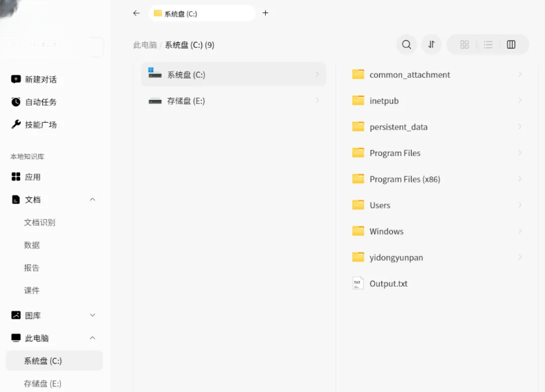
Task: Open 自动任务 clock icon
Action: [16, 102]
